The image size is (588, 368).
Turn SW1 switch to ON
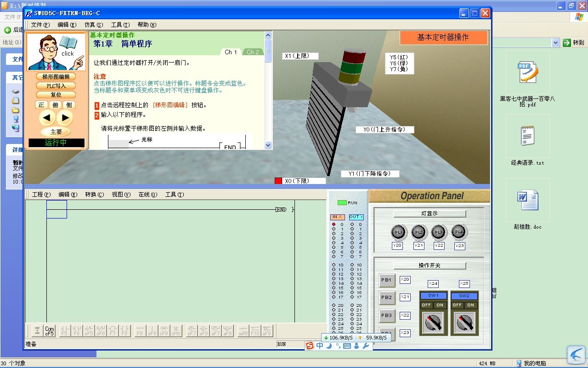(440, 305)
